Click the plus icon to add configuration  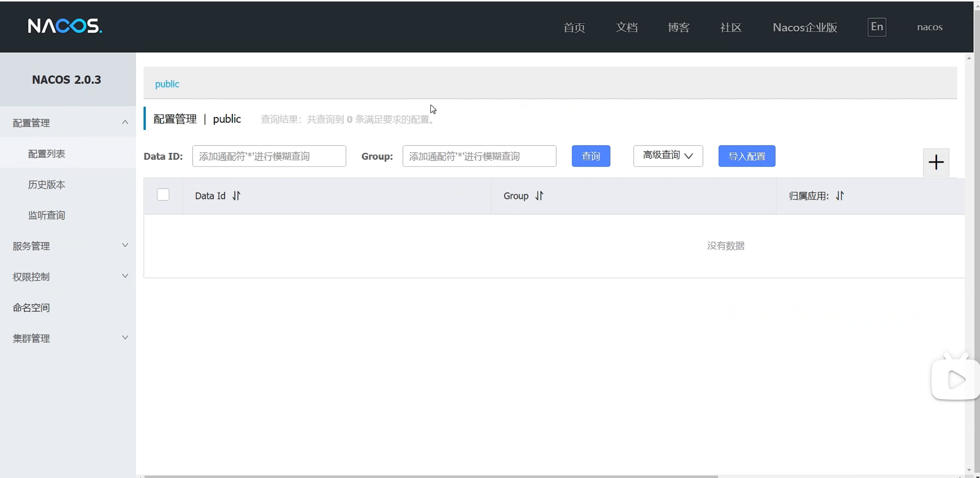(x=936, y=163)
